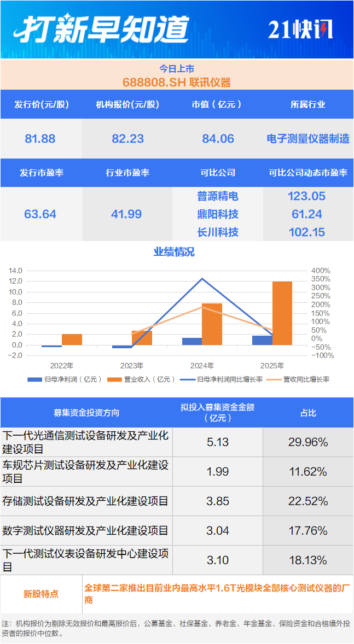This screenshot has width=354, height=644.
Task: Click the issue P/E value 63.64
Action: pyautogui.click(x=40, y=214)
